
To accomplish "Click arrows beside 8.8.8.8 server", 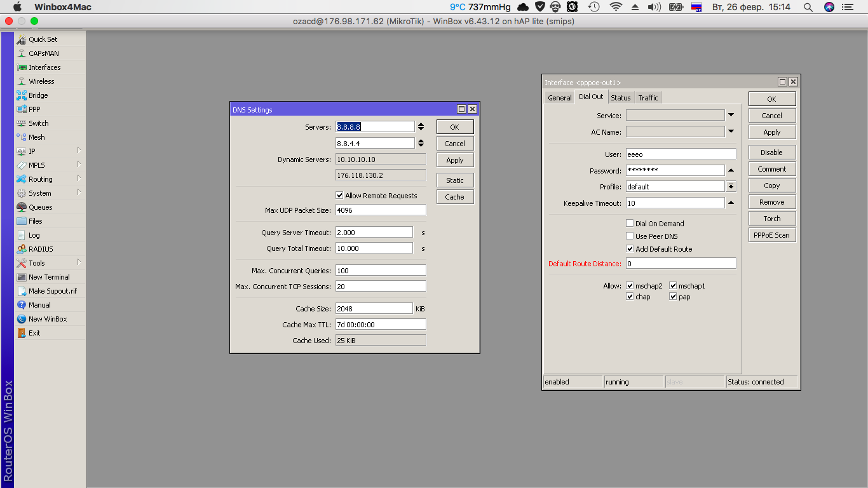I will [421, 127].
